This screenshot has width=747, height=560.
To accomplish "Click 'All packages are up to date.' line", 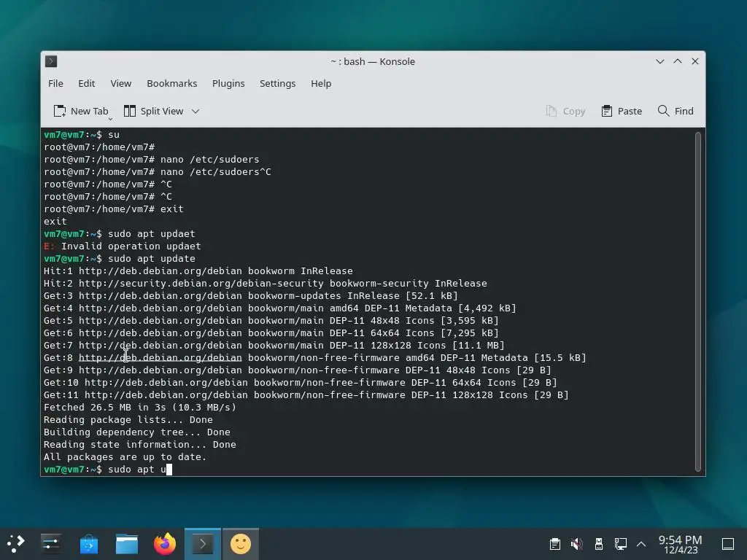I will (125, 456).
